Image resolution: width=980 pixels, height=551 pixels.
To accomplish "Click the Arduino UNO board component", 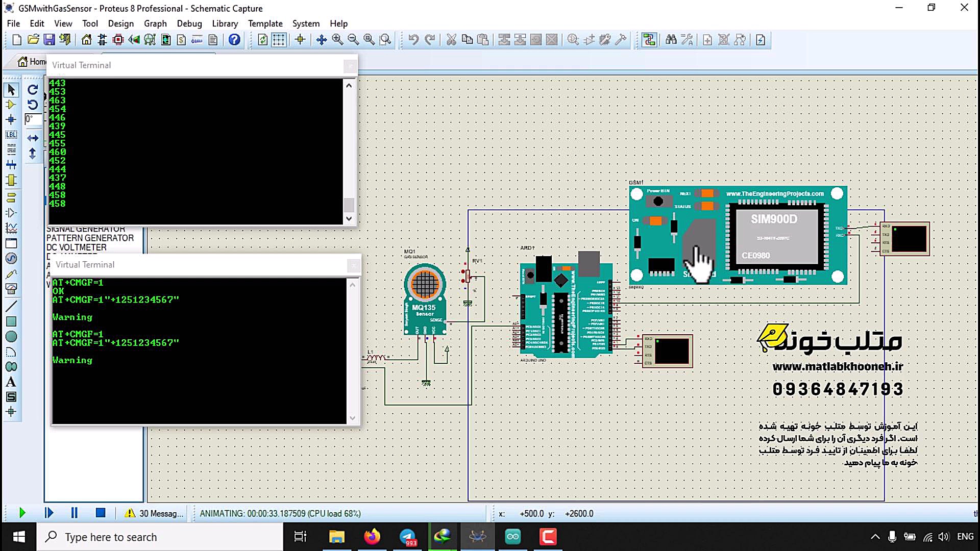I will tap(567, 305).
